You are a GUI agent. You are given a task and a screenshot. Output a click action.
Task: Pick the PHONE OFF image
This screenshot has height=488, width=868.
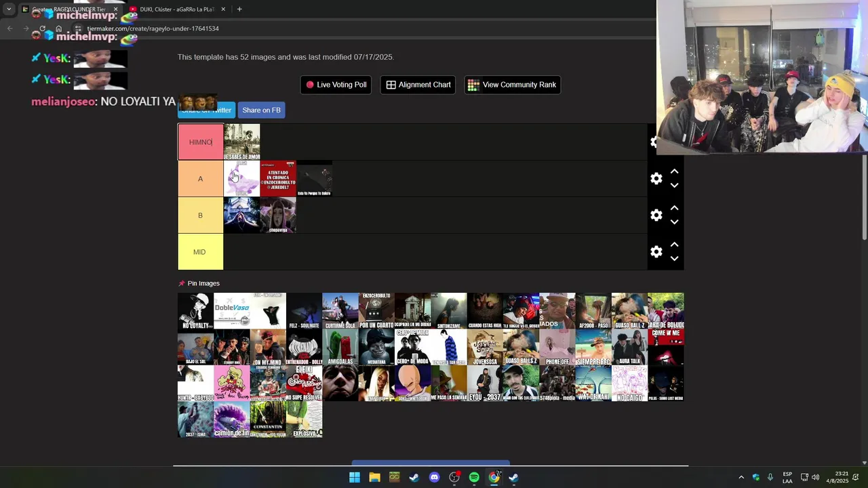pyautogui.click(x=557, y=347)
